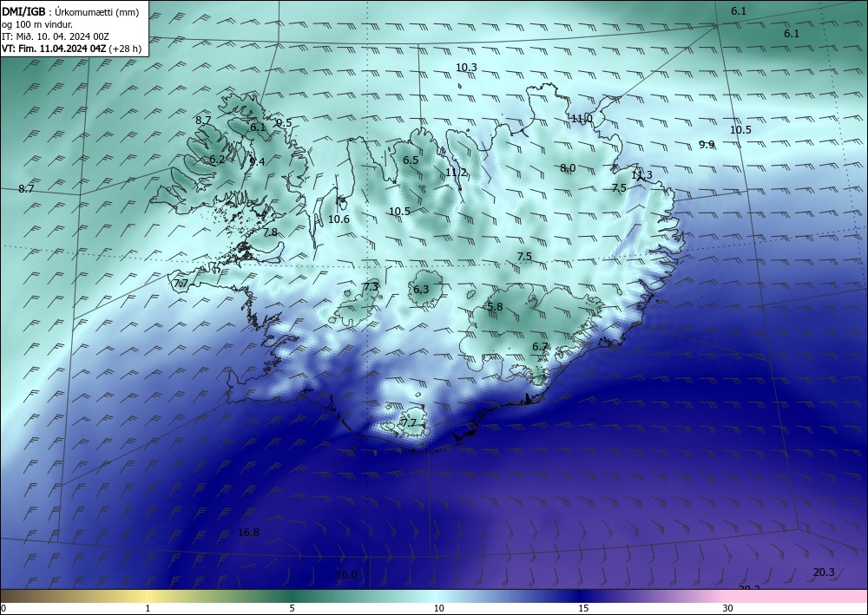
Task: Select the 6.5 value label
Action: [411, 160]
